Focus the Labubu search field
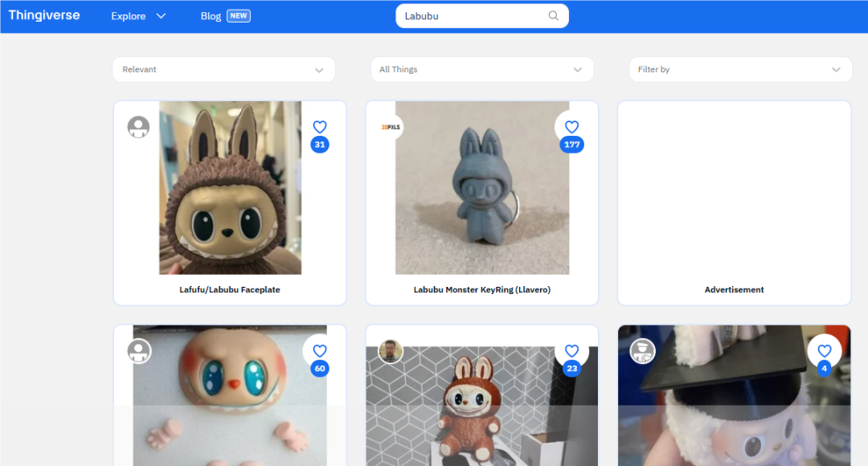 (481, 16)
